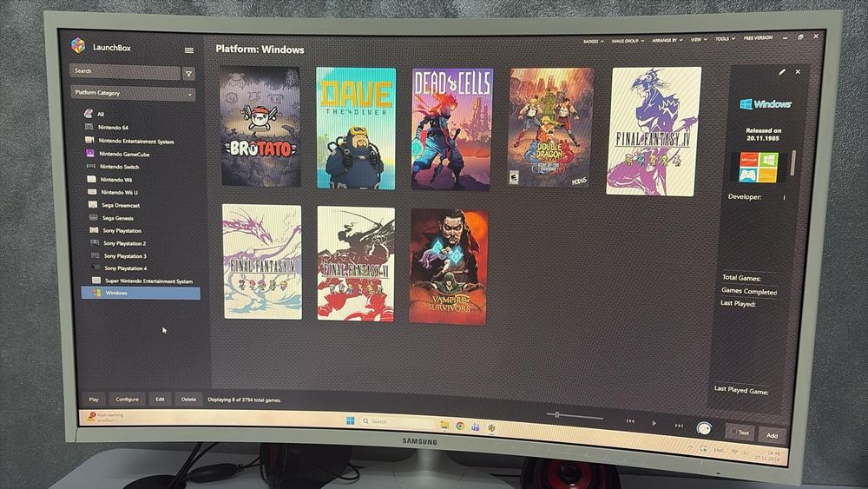The height and width of the screenshot is (489, 868).
Task: Open the search filter funnel icon
Action: pyautogui.click(x=188, y=73)
